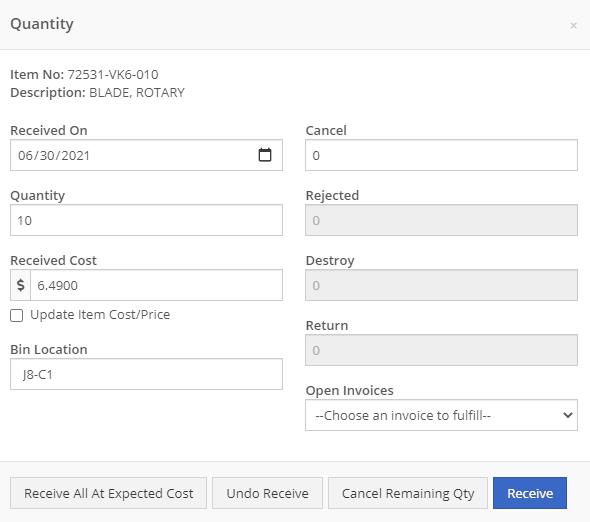The image size is (590, 522).
Task: Click into the Quantity input field
Action: pyautogui.click(x=146, y=220)
